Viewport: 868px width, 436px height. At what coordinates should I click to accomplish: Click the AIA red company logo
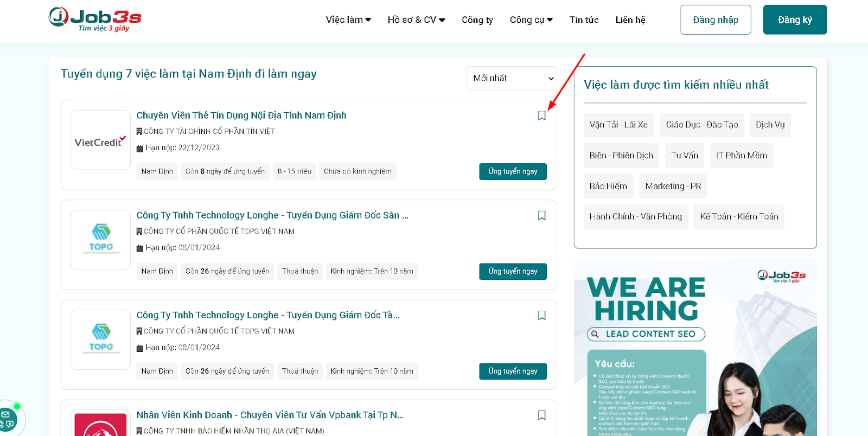coord(100,425)
